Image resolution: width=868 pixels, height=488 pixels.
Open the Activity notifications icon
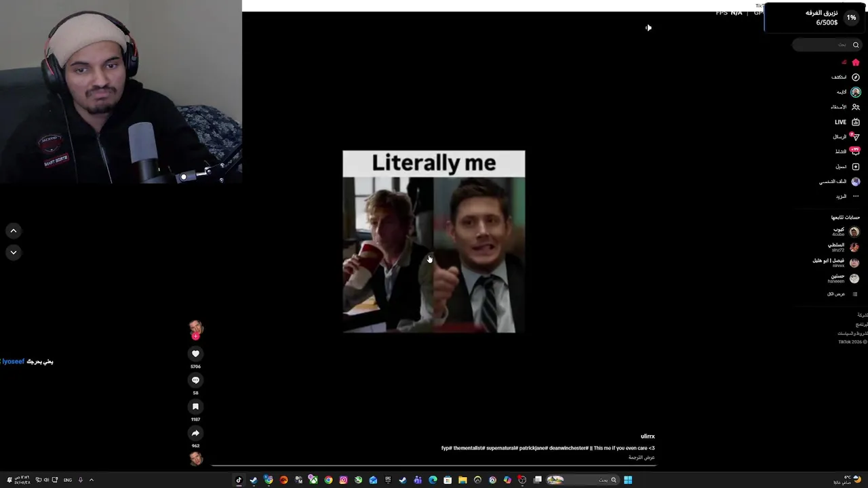856,152
